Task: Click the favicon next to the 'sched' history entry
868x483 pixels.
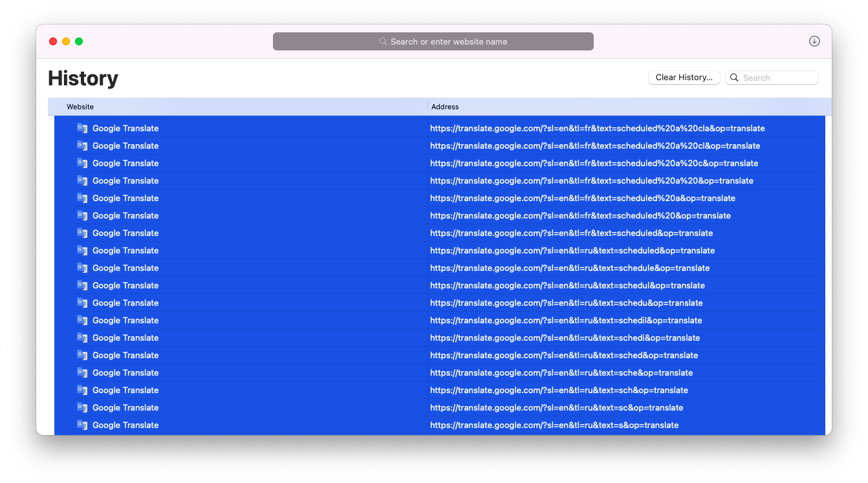Action: point(82,355)
